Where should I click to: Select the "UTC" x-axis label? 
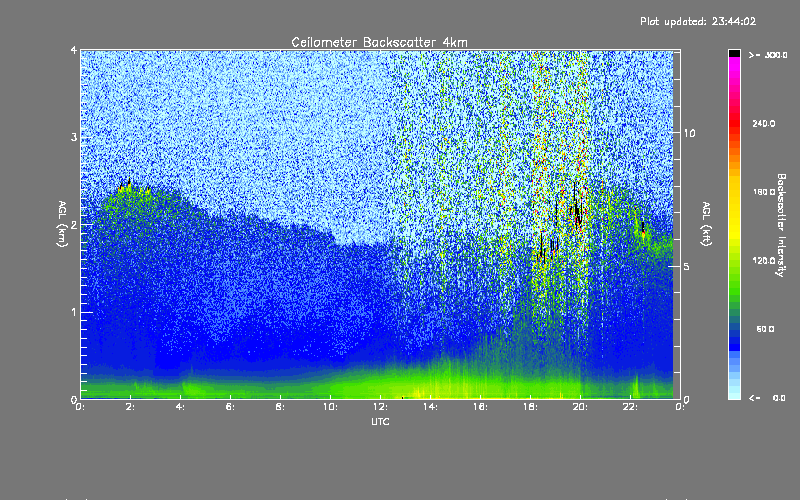pyautogui.click(x=380, y=421)
